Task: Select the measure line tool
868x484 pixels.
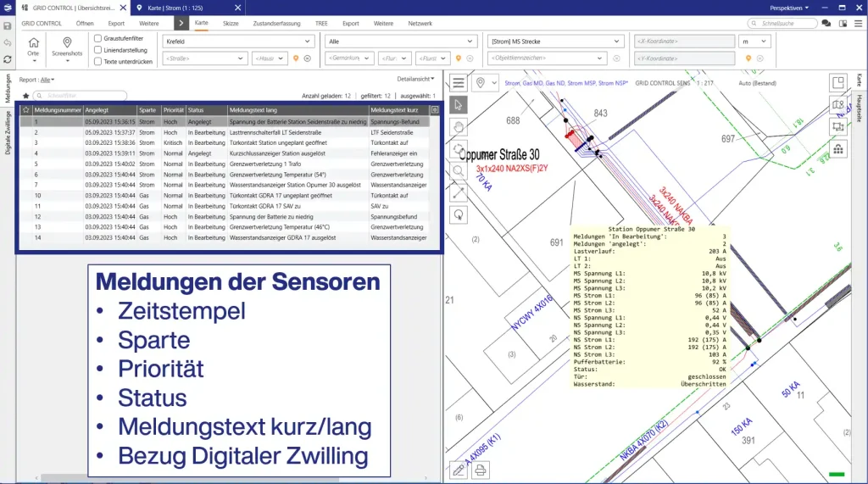Action: (459, 192)
